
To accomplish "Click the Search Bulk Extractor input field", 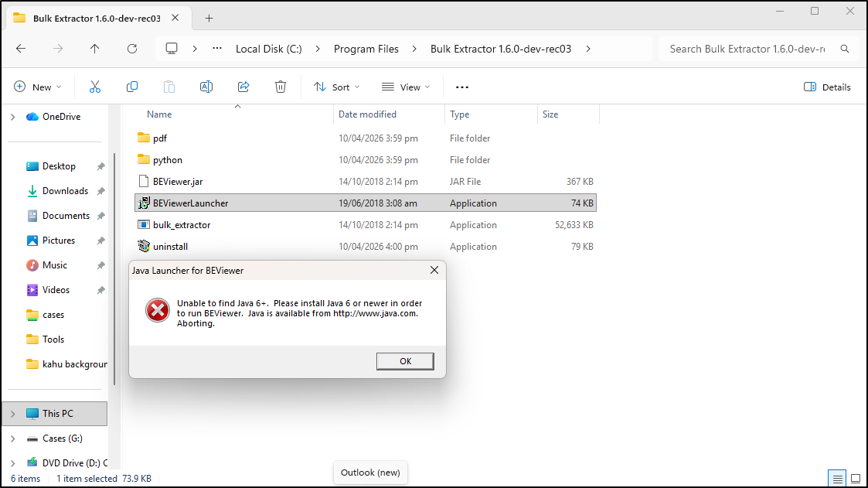I will 747,49.
